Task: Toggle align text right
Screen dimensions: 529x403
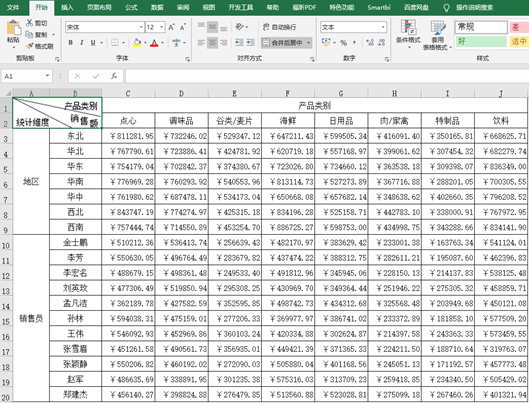Action: [223, 42]
